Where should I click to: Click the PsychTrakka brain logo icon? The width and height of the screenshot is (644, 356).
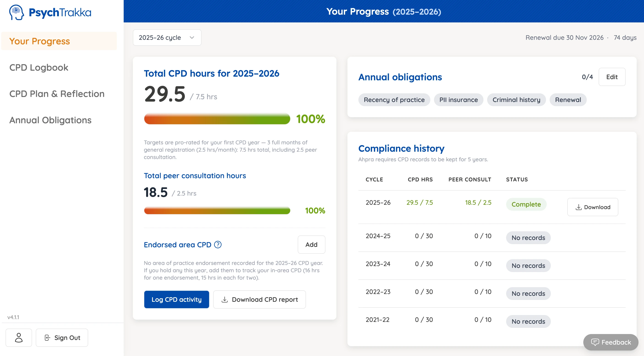click(16, 12)
